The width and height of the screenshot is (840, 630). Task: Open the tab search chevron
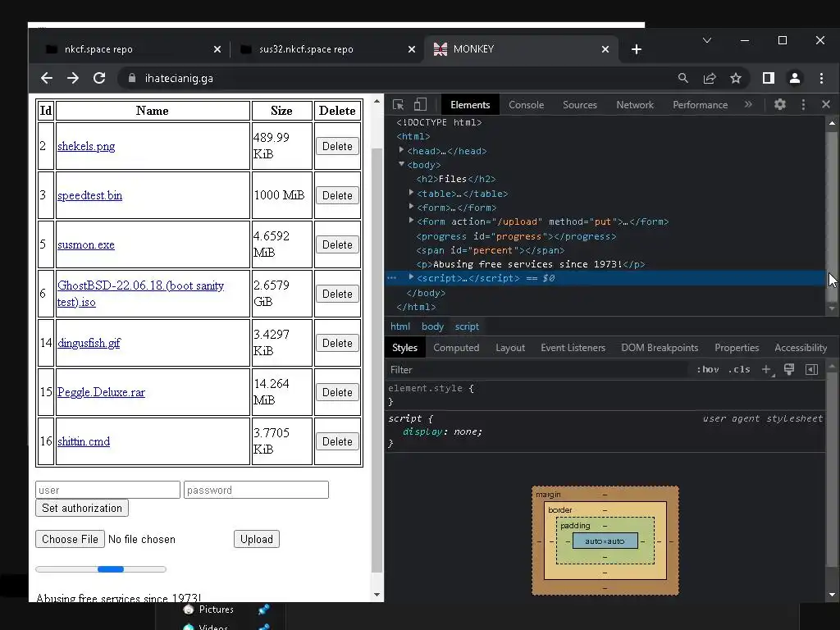tap(707, 40)
